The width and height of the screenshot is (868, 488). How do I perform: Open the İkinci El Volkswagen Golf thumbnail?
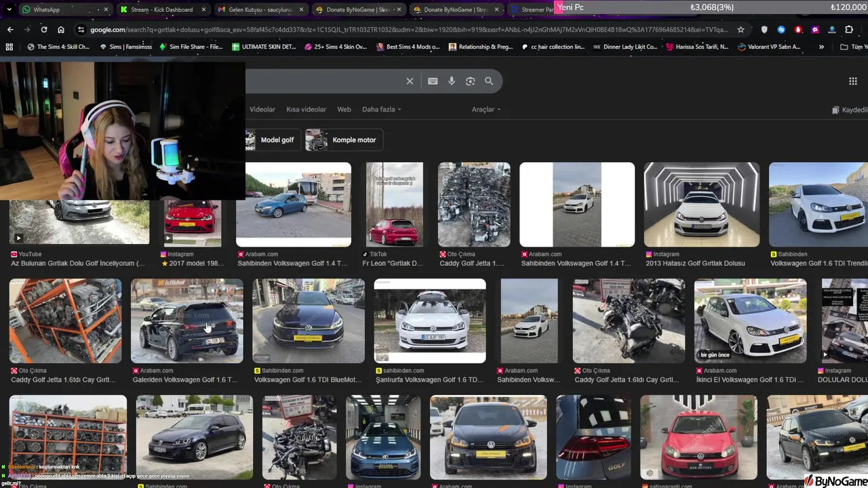[x=751, y=321]
